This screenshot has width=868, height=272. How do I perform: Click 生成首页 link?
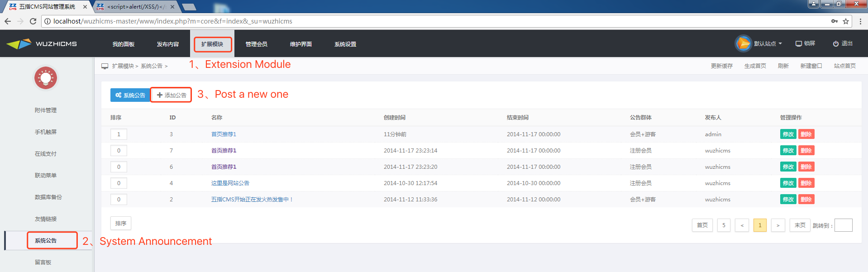pos(755,66)
